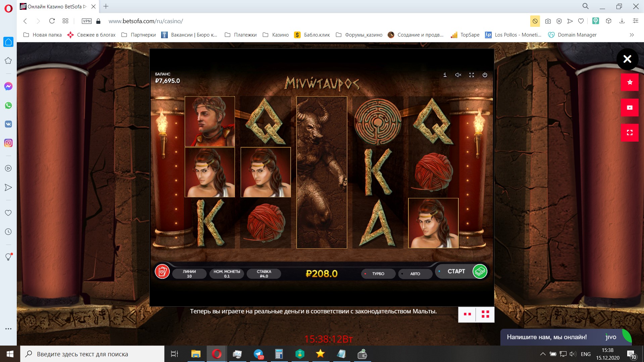The image size is (644, 362).
Task: Open sidebar three-dots settings
Action: [8, 329]
